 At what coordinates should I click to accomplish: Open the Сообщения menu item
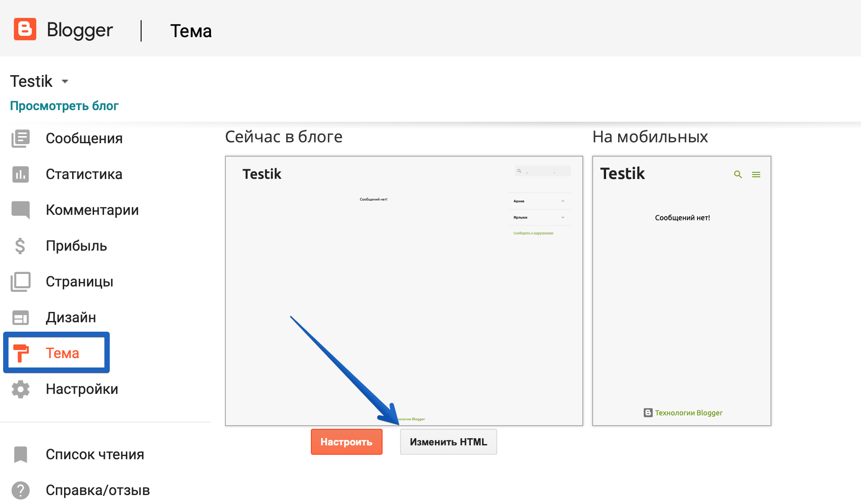point(84,138)
